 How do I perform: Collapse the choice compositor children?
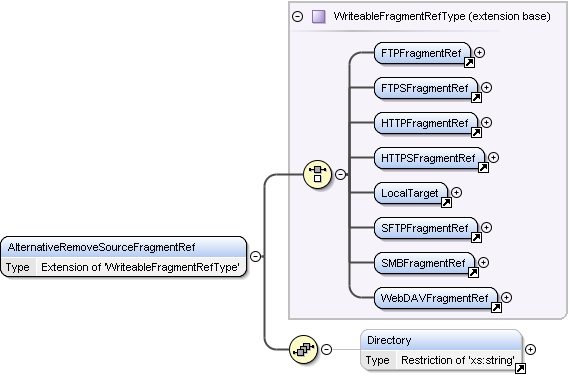click(340, 174)
